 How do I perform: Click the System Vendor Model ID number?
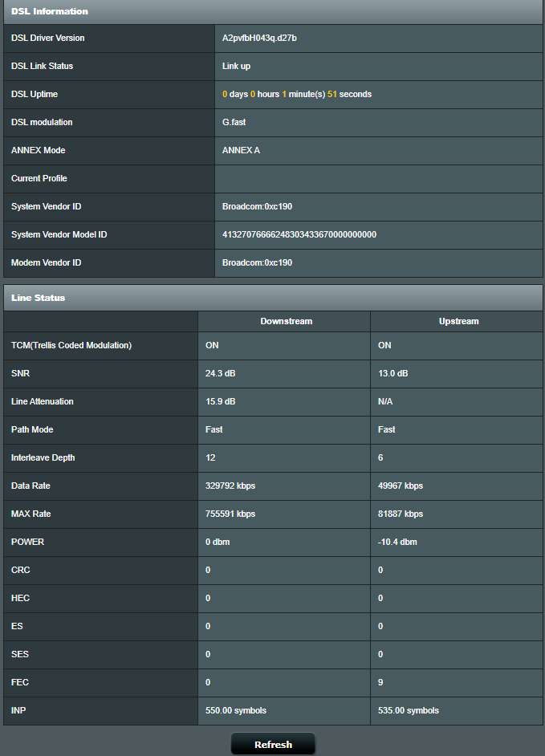[x=299, y=234]
